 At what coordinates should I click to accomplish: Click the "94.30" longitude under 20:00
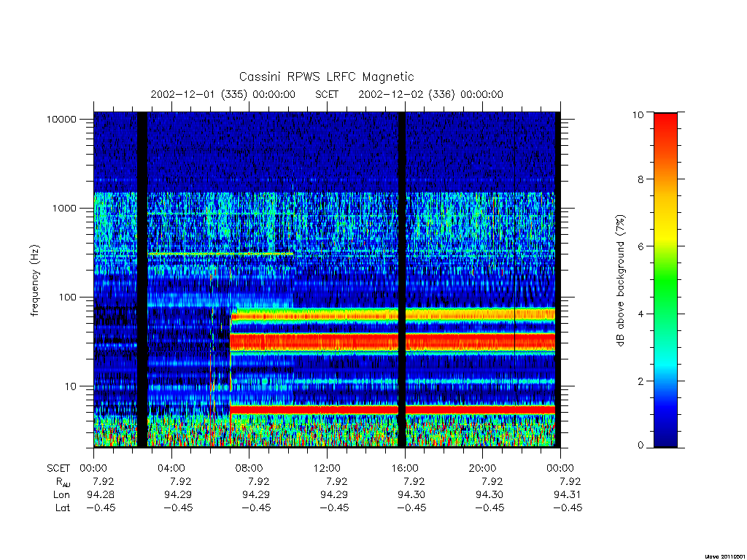pos(489,494)
